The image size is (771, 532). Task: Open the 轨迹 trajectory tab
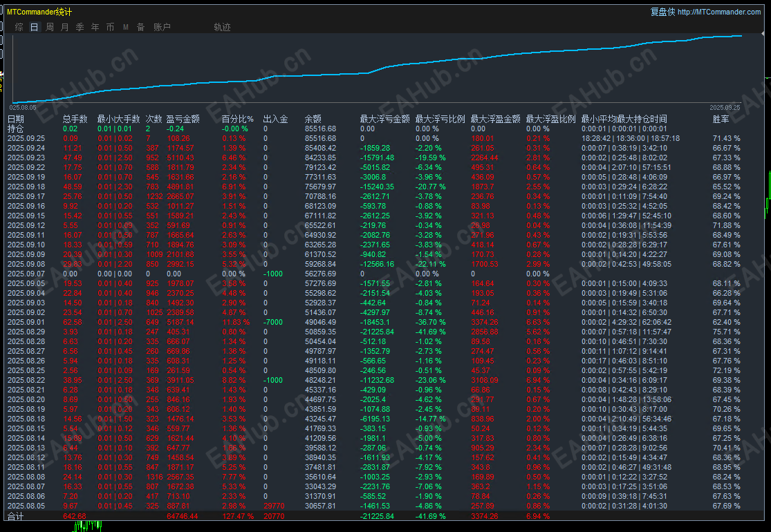click(222, 27)
